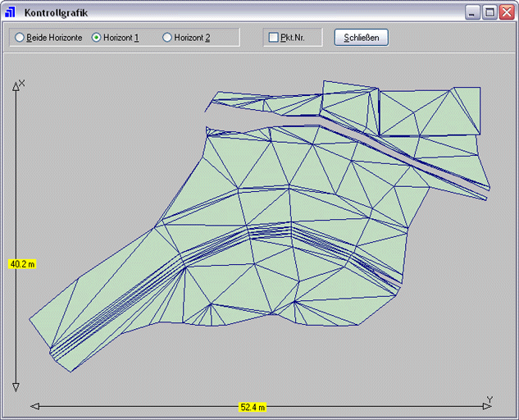Minimize the Kontrollgrafik window
This screenshot has width=519, height=420.
coord(472,12)
